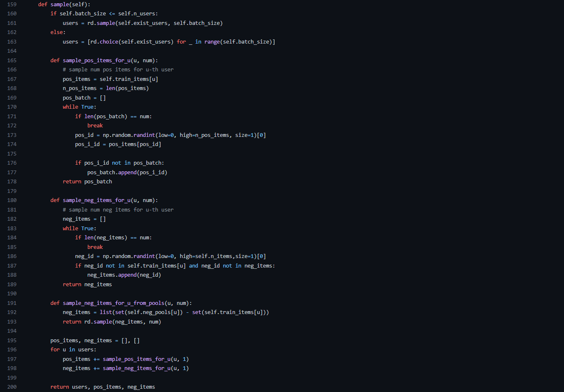Click 'if self.batch_size <= self.n_users:' line
The image size is (564, 392).
pos(105,14)
